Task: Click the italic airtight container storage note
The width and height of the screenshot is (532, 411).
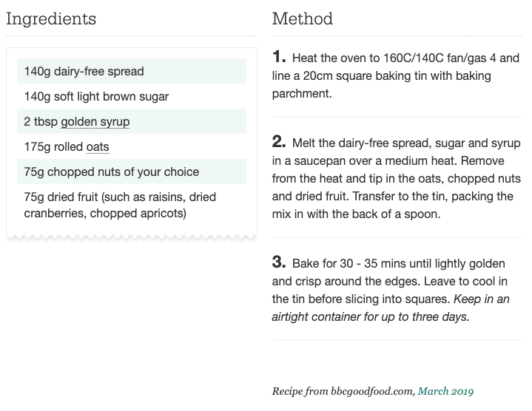Action: 391,308
